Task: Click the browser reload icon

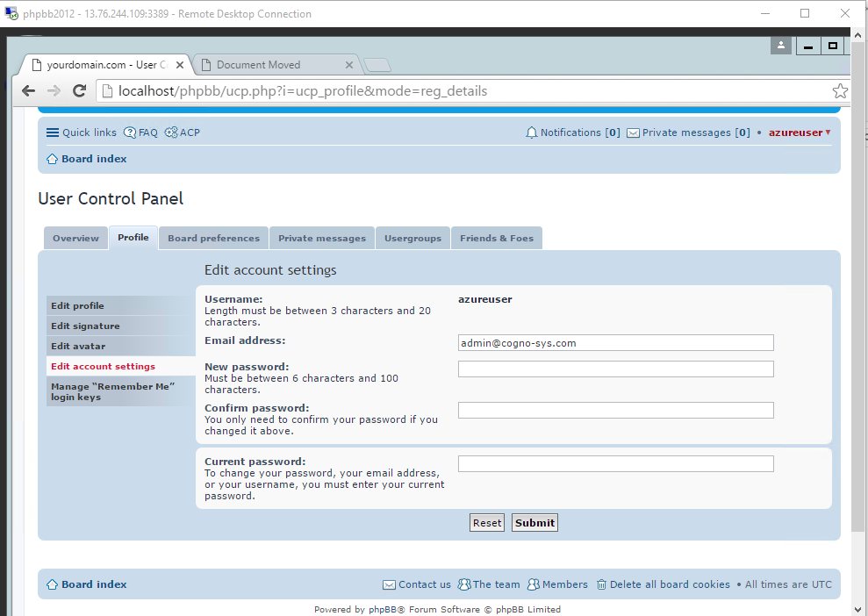Action: tap(79, 91)
